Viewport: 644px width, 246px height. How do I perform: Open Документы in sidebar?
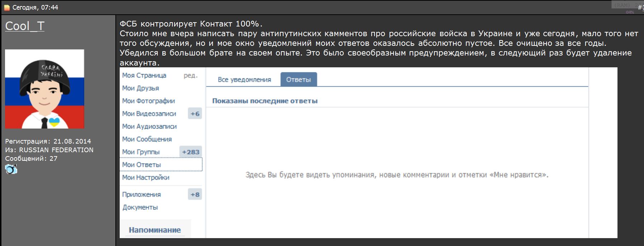(140, 207)
